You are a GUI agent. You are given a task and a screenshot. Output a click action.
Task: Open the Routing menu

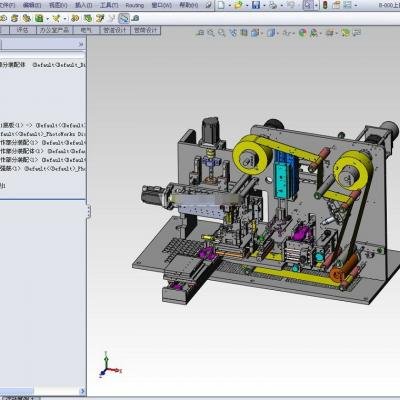point(135,5)
